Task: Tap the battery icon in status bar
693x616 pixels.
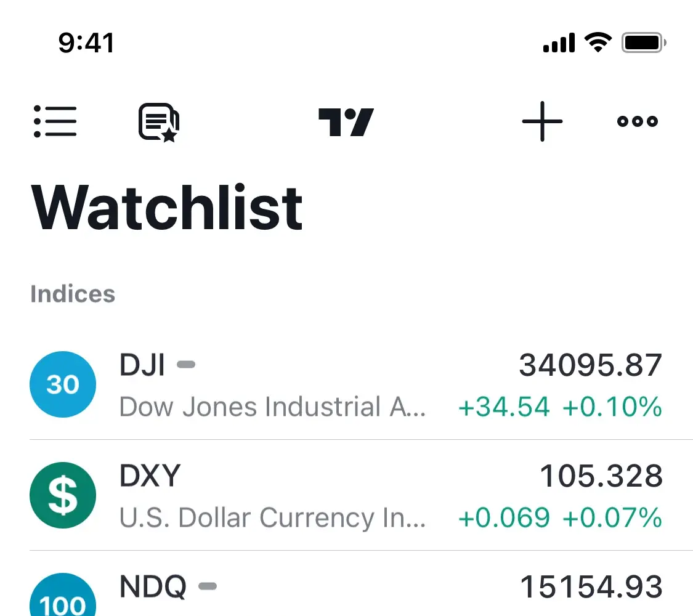Action: tap(644, 43)
